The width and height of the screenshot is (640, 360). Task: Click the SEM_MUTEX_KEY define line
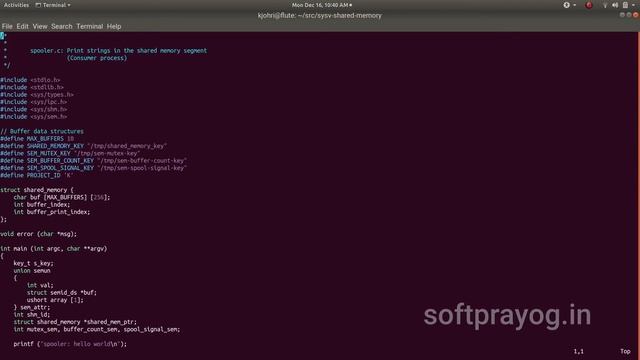[x=70, y=153]
